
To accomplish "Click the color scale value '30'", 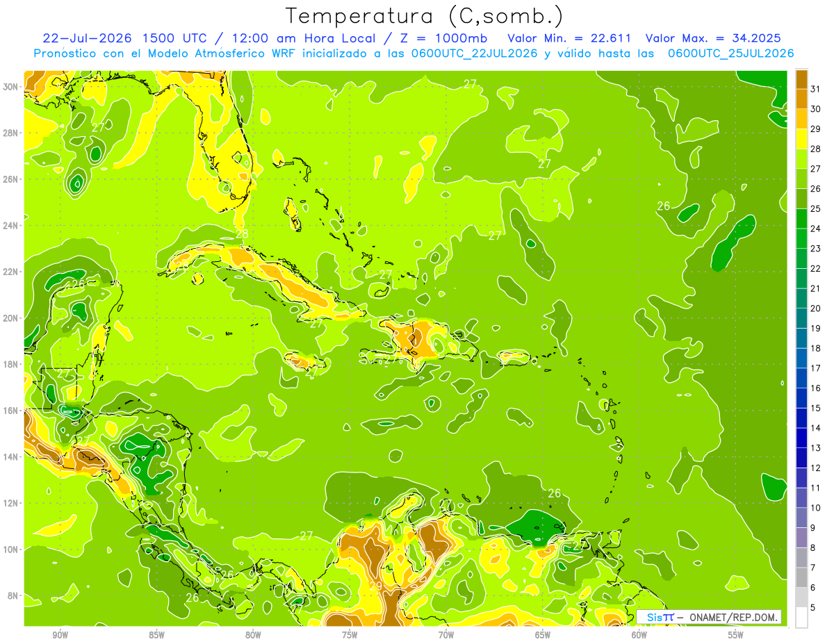I will 816,109.
